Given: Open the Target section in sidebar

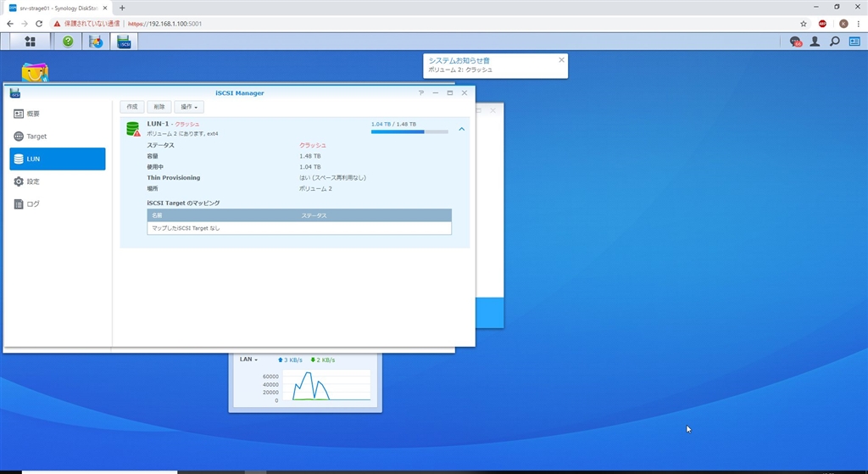Looking at the screenshot, I should click(58, 137).
